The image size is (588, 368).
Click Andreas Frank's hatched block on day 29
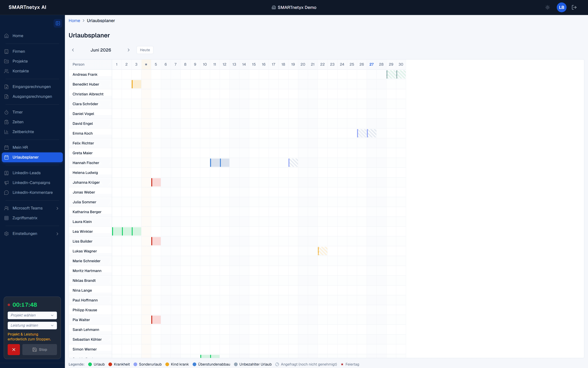(x=391, y=75)
